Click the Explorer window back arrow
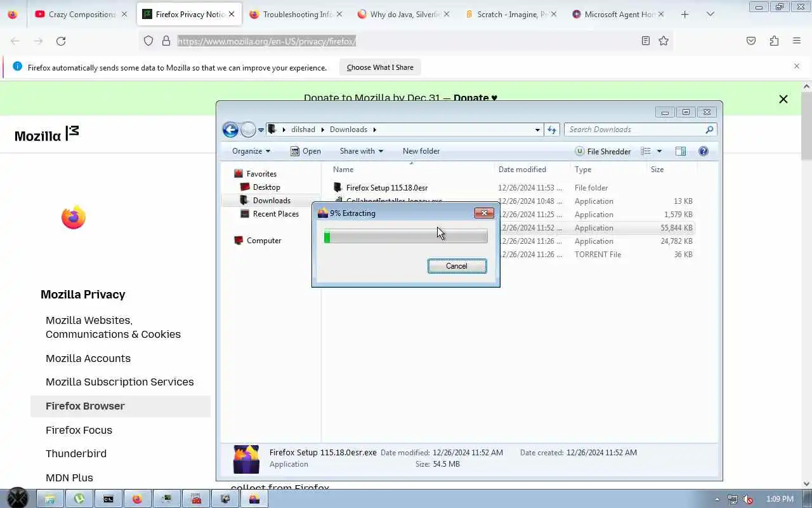Image resolution: width=812 pixels, height=508 pixels. 230,130
